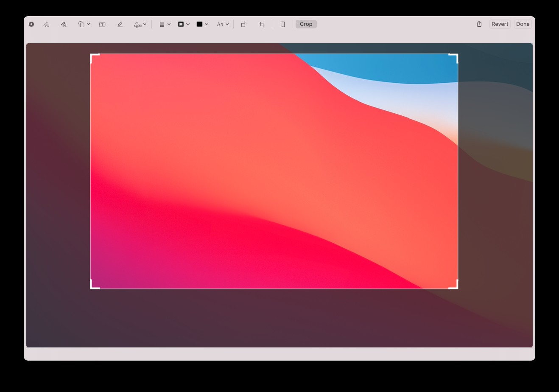Open the Share menu
Screen dimensions: 559x392
pos(479,24)
